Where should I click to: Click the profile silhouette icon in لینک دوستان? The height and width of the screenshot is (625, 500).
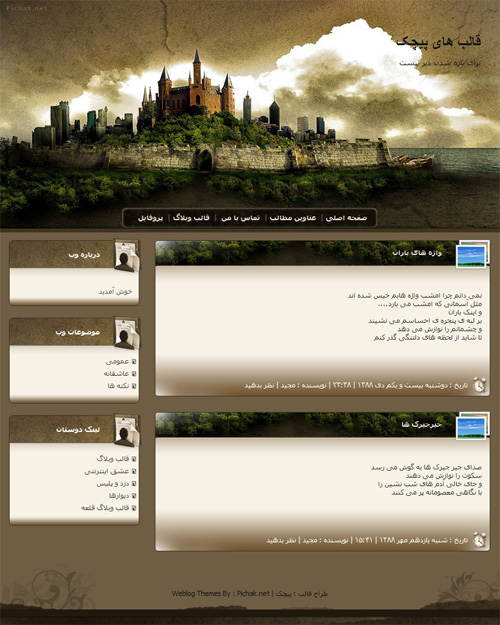click(126, 431)
